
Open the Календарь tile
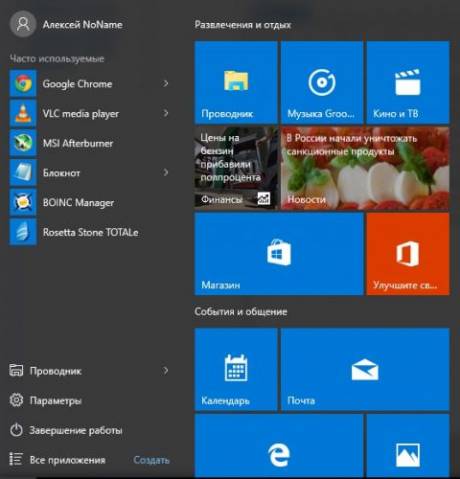pos(236,369)
